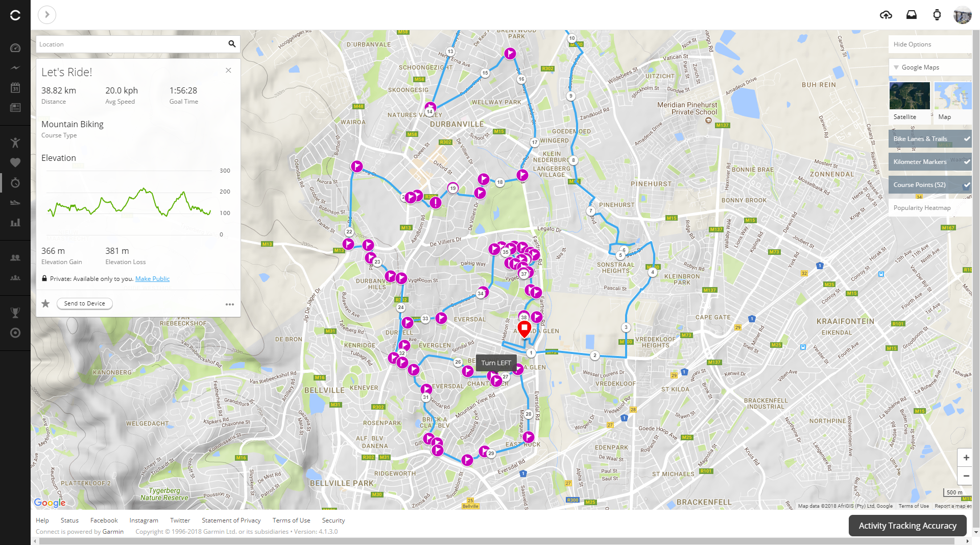Zoom out the map with minus
Screen dimensions: 980x545
point(966,476)
